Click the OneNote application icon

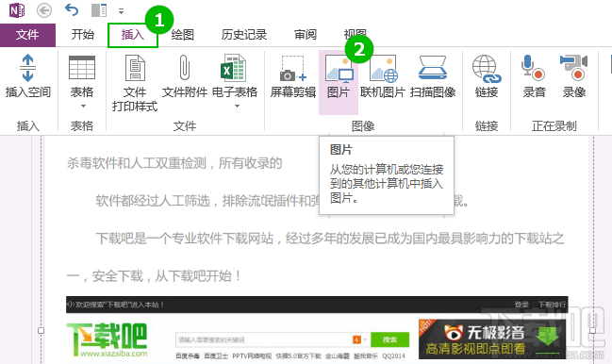click(17, 10)
